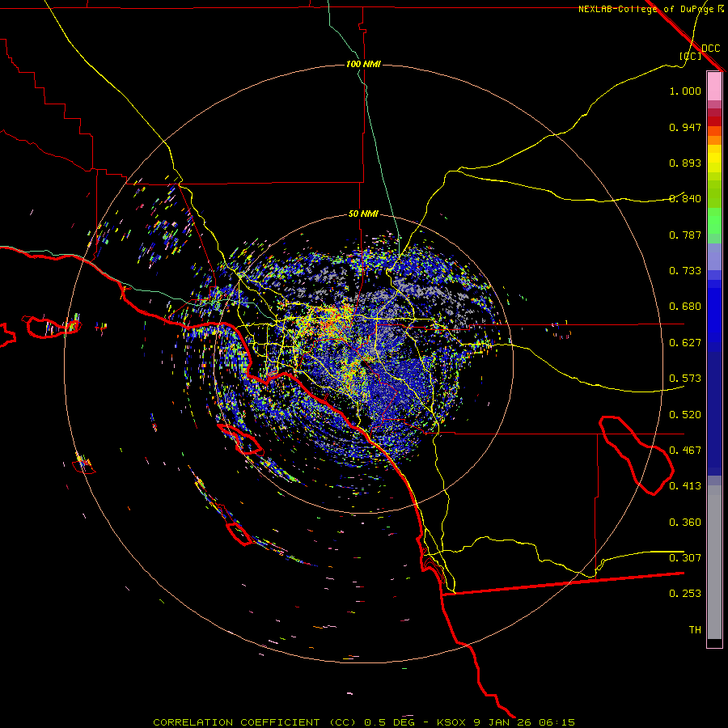Select the 0.627 legend value
The image size is (728, 728).
685,343
